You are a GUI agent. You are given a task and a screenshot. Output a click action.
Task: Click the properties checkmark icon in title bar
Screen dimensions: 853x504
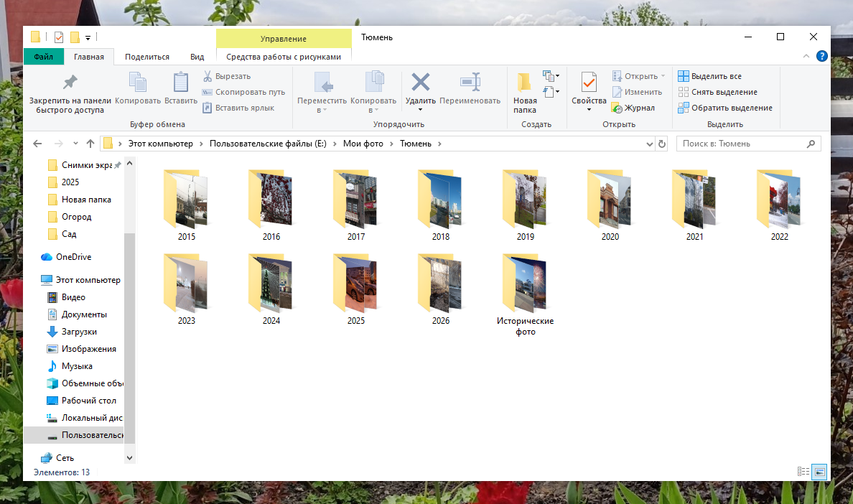(59, 37)
